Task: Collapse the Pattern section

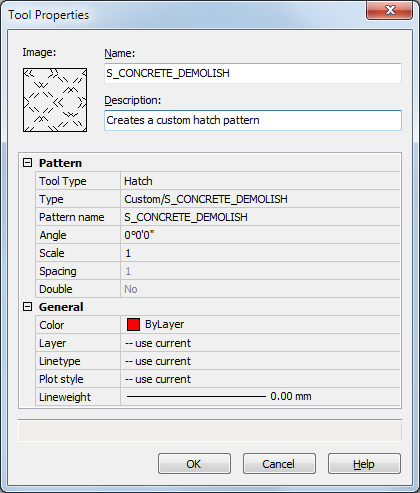Action: 28,163
